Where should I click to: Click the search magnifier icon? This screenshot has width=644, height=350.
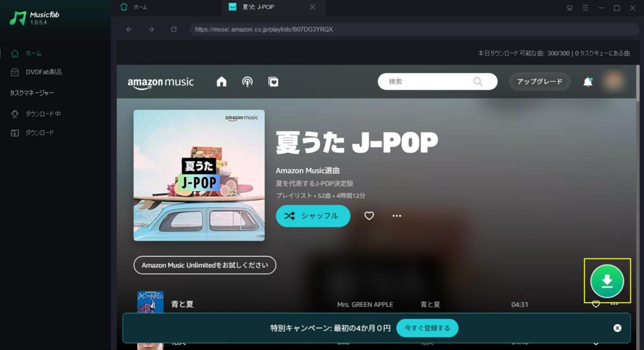478,81
